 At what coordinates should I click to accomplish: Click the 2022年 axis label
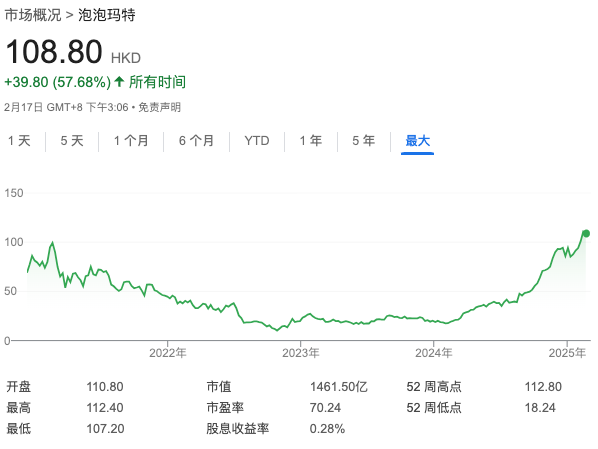pyautogui.click(x=168, y=353)
